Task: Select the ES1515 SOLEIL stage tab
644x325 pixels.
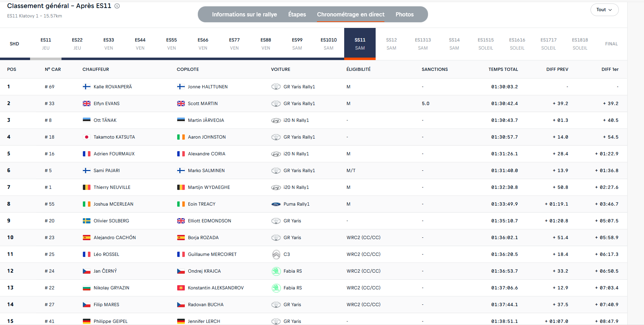Action: click(x=486, y=44)
